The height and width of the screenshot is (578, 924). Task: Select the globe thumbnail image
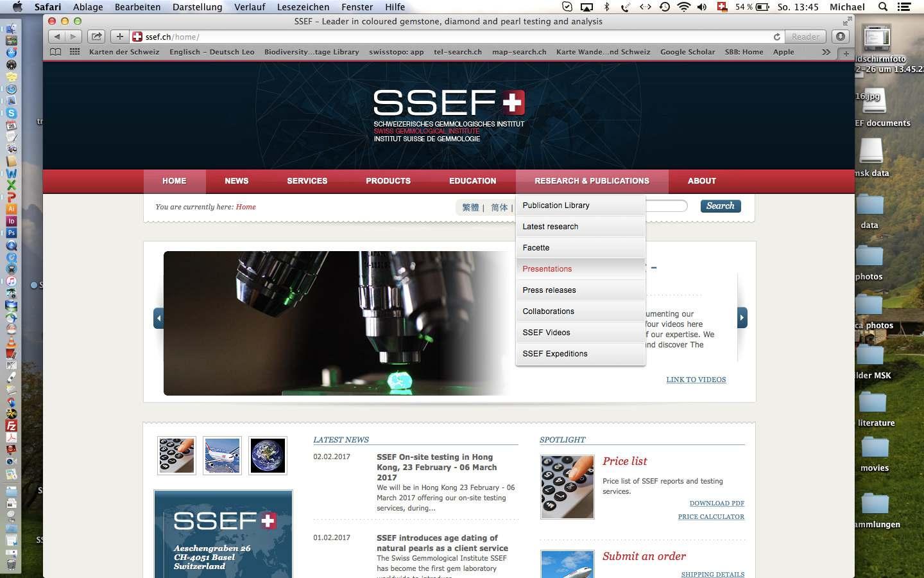tap(268, 455)
